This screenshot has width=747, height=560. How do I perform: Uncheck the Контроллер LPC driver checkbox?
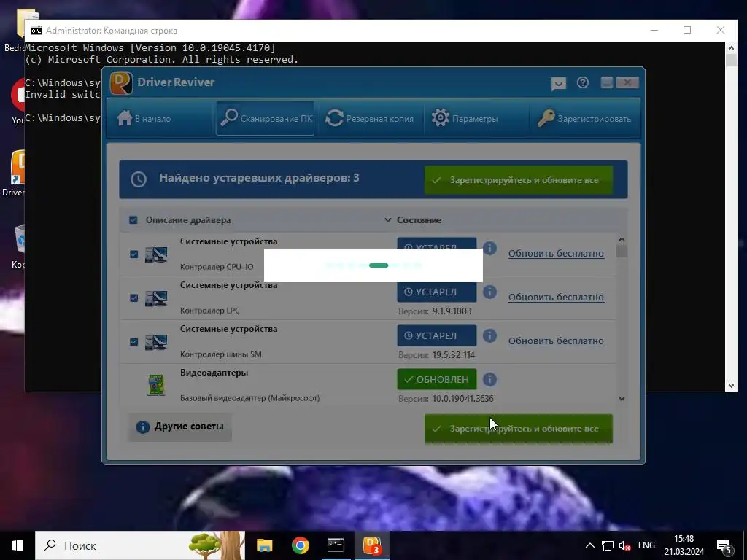[x=134, y=298]
